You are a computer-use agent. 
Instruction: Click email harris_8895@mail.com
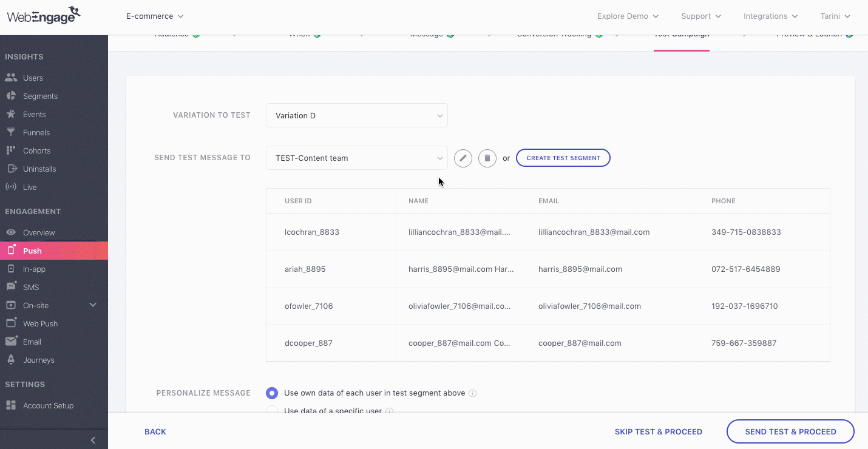(580, 269)
